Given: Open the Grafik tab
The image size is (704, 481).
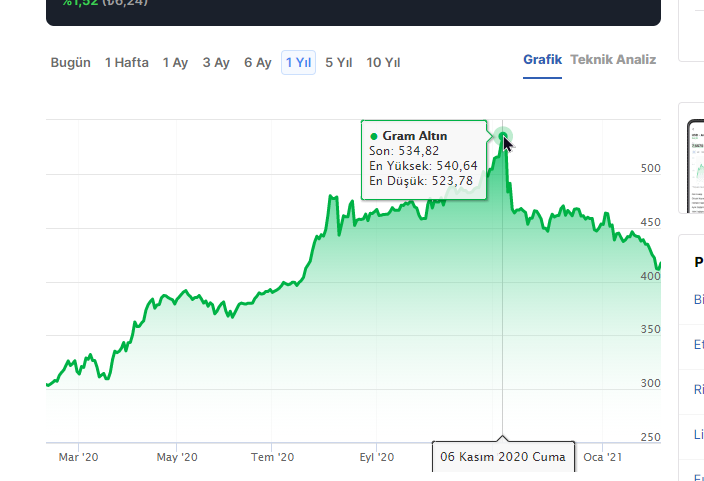Looking at the screenshot, I should (x=542, y=60).
